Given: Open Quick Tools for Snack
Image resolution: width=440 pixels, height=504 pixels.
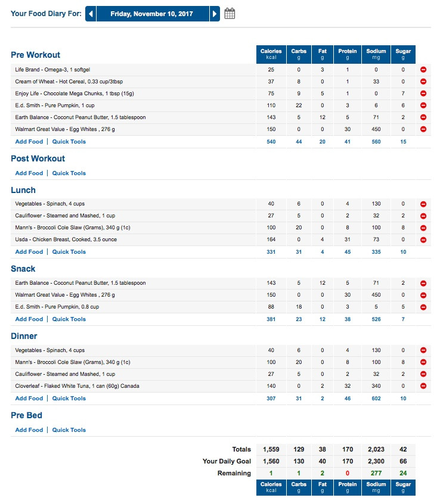Looking at the screenshot, I should (x=69, y=319).
